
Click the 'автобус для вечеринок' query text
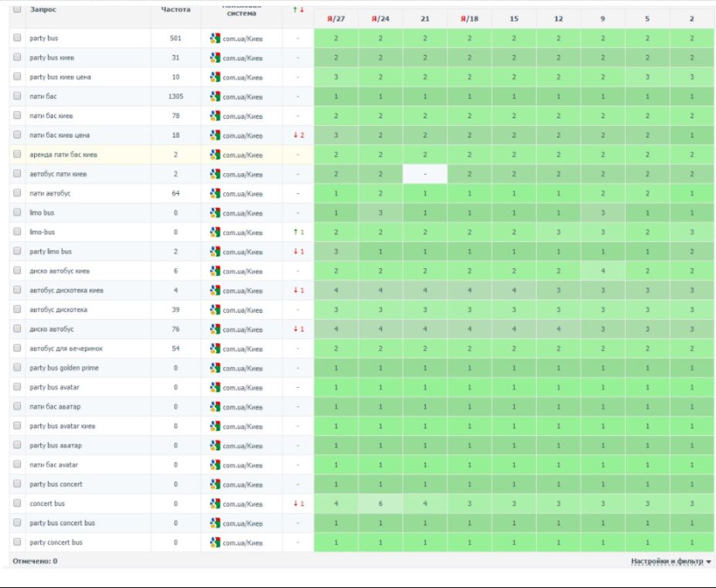66,348
